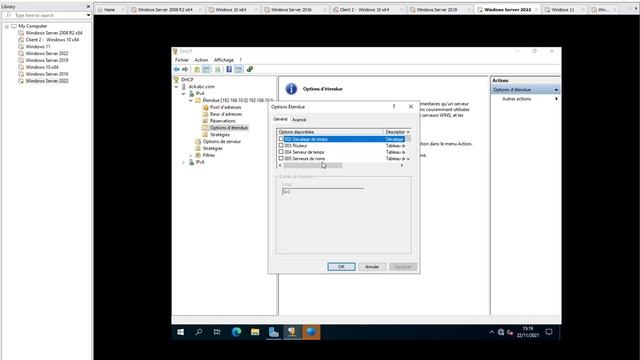Click the horizontal scrollbar thumb of options list

point(313,165)
